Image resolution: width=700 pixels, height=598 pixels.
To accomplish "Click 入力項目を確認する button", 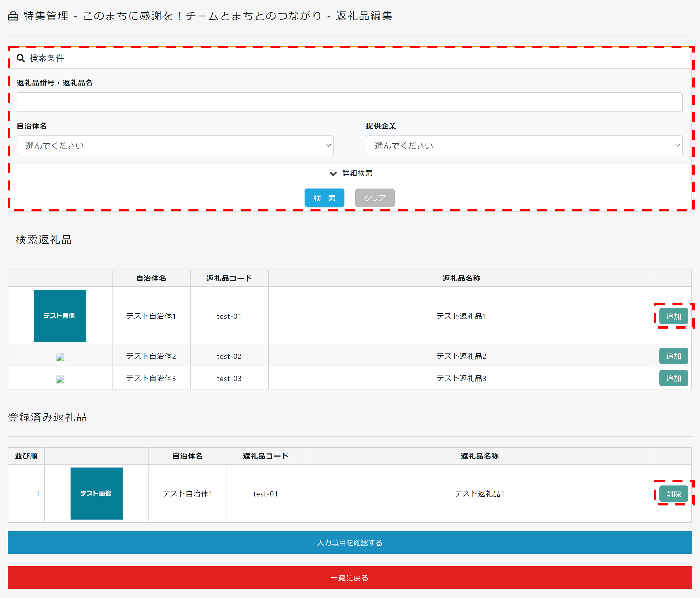I will click(x=349, y=542).
